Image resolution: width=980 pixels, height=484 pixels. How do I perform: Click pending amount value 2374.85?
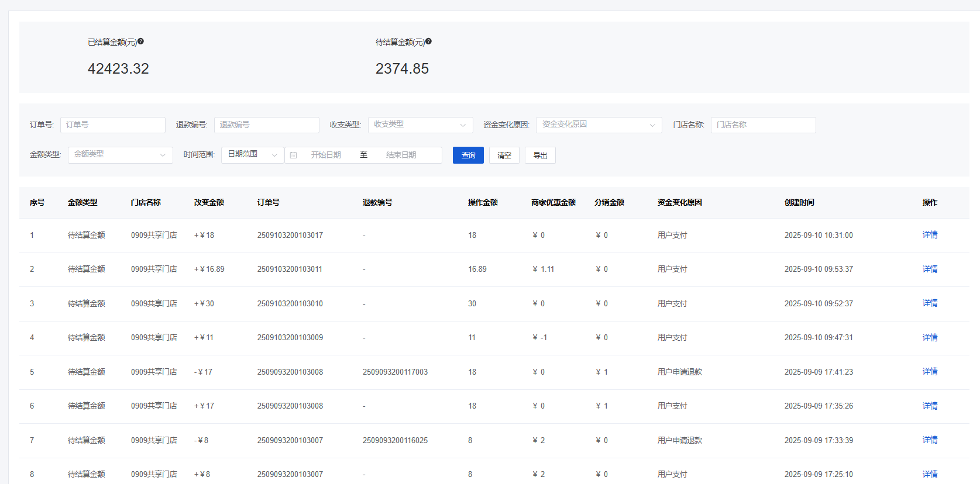click(x=402, y=68)
